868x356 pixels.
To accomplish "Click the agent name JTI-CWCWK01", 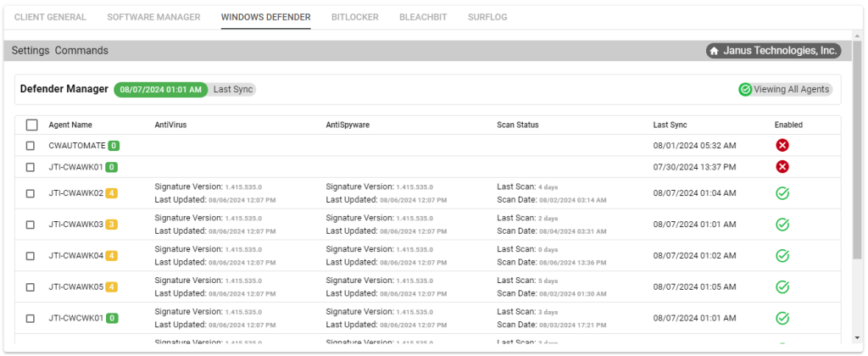I will tap(75, 319).
